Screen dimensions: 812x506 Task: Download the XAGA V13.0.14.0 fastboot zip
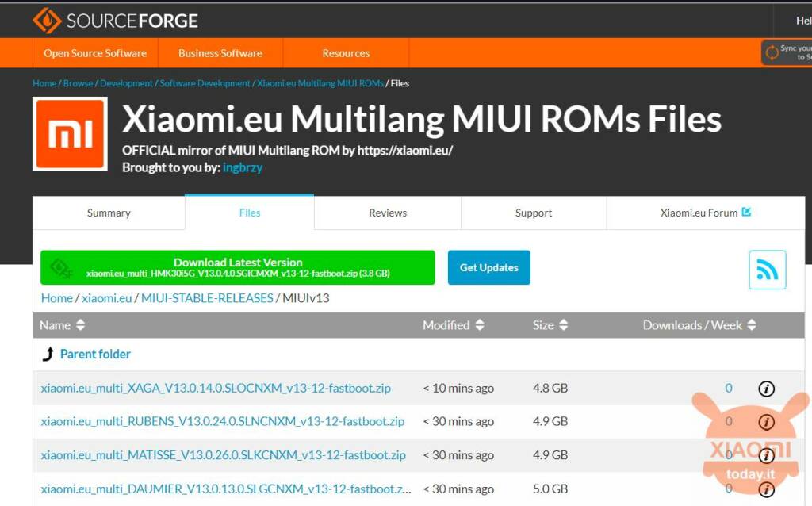click(x=216, y=389)
